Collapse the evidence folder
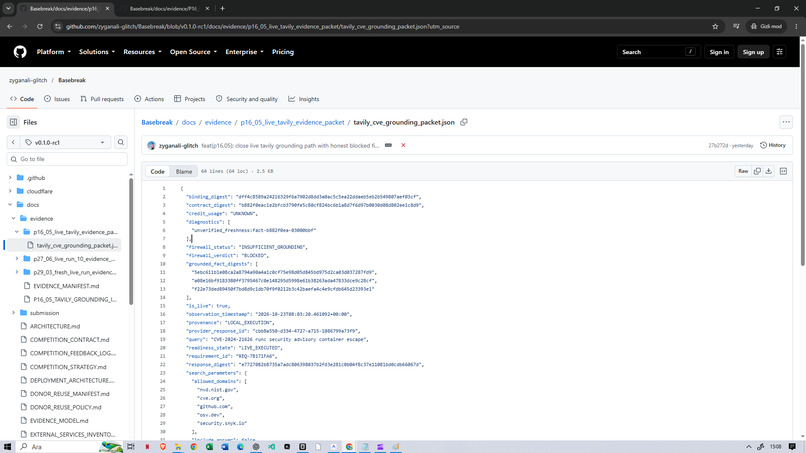This screenshot has height=453, width=806. 13,219
